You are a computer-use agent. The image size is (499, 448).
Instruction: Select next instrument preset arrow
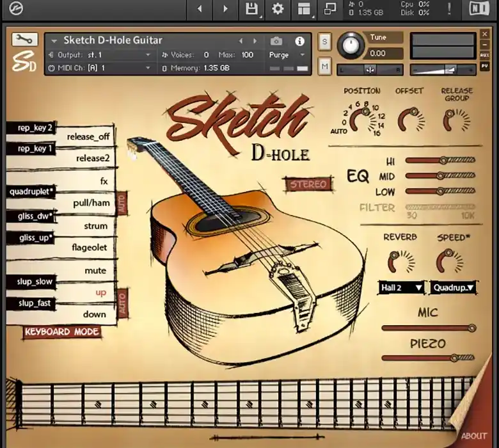click(x=255, y=41)
